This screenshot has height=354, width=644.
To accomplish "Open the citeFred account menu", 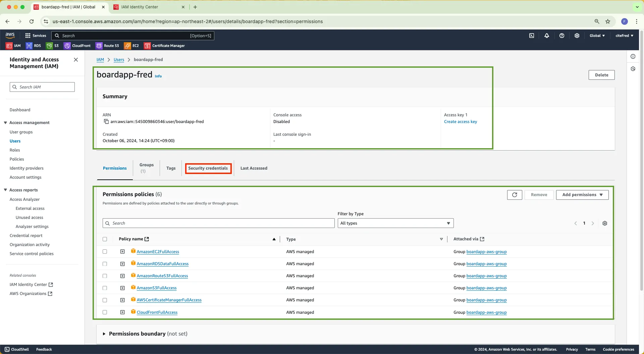I will (x=624, y=36).
